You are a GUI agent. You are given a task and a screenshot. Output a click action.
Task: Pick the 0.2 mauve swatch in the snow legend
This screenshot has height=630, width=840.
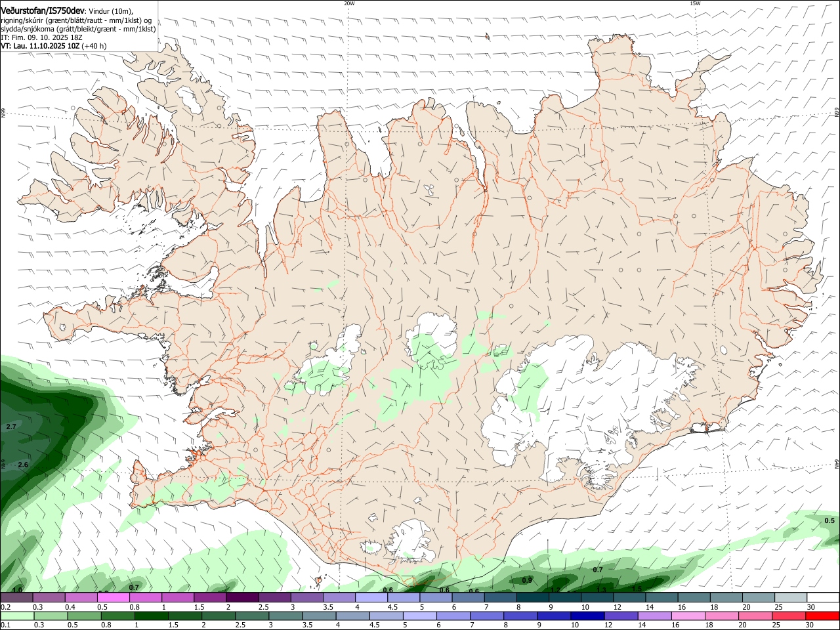(16, 597)
